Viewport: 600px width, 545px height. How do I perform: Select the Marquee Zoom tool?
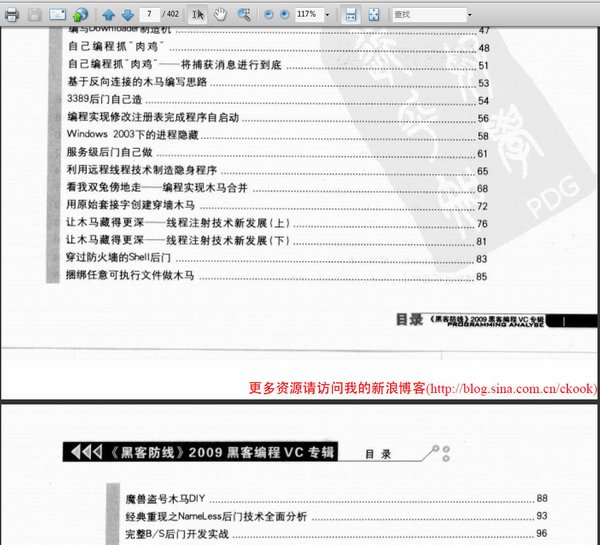pyautogui.click(x=244, y=15)
